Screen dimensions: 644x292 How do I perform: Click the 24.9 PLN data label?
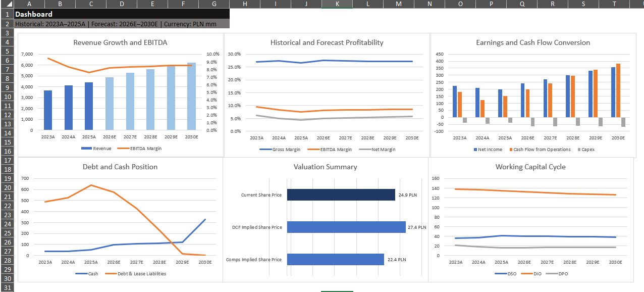[x=408, y=195]
